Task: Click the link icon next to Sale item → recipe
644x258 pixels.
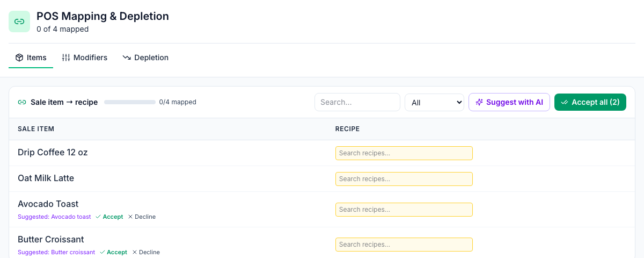Action: tap(22, 102)
